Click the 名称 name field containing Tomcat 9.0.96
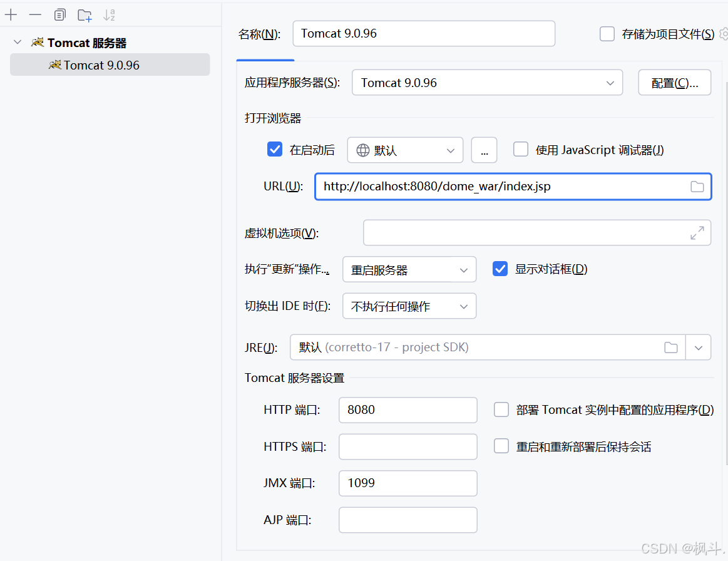728x561 pixels. coord(424,33)
